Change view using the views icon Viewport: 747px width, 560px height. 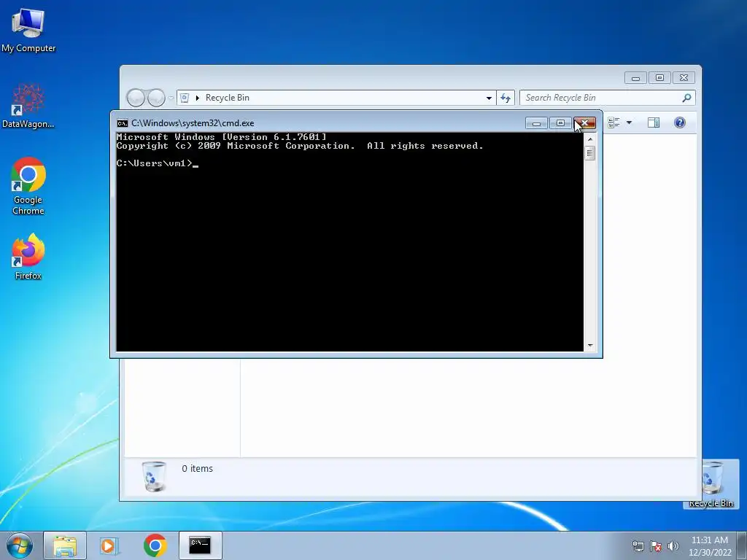(x=614, y=122)
